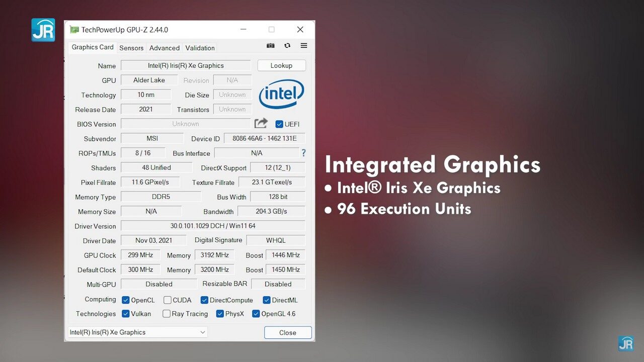Click the Intel logo image

pyautogui.click(x=281, y=94)
